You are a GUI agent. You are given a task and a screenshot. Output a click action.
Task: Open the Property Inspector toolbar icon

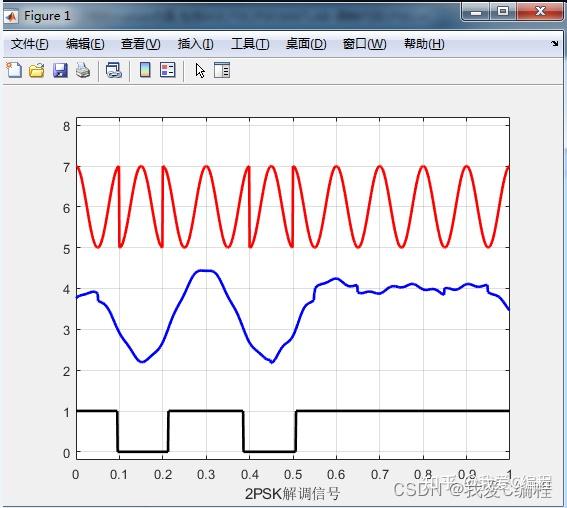coord(222,70)
